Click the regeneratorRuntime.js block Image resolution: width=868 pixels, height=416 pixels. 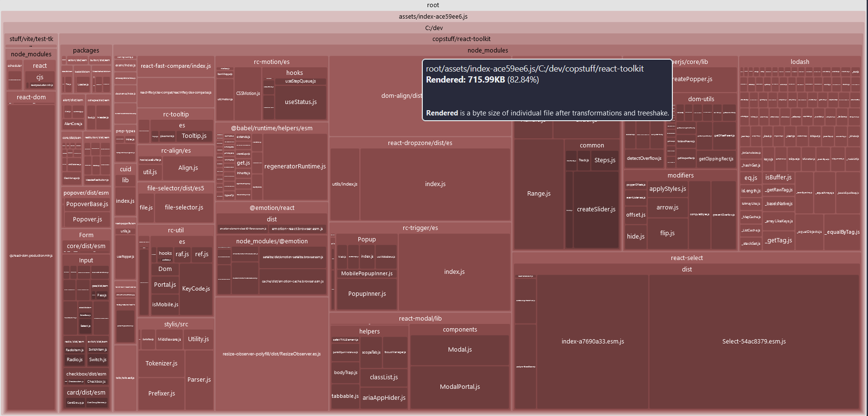click(295, 166)
